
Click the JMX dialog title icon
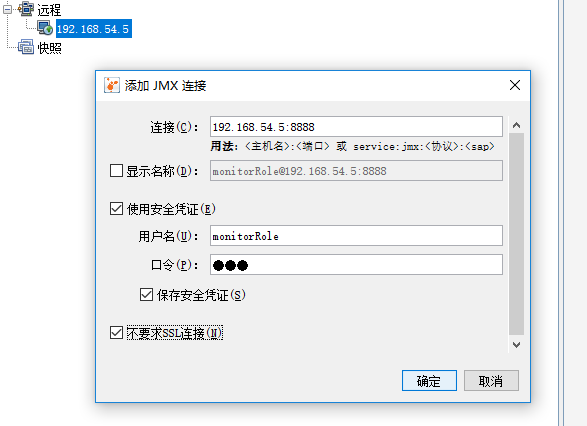tap(112, 85)
